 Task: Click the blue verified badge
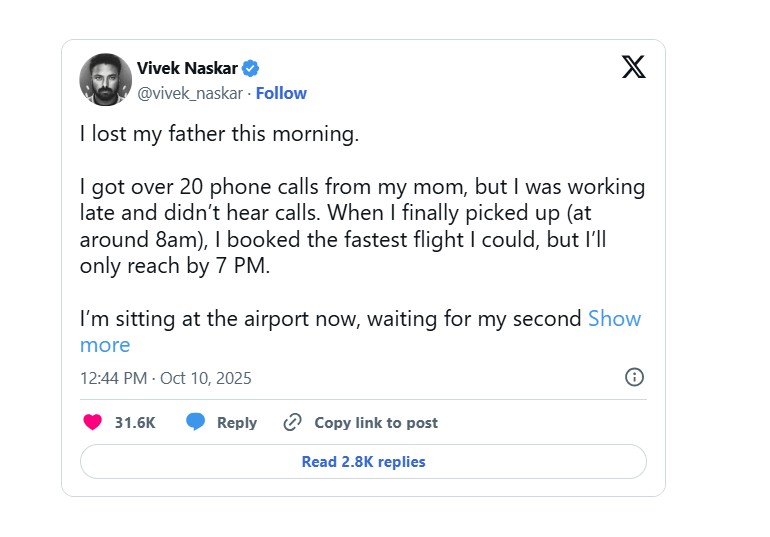pos(252,68)
